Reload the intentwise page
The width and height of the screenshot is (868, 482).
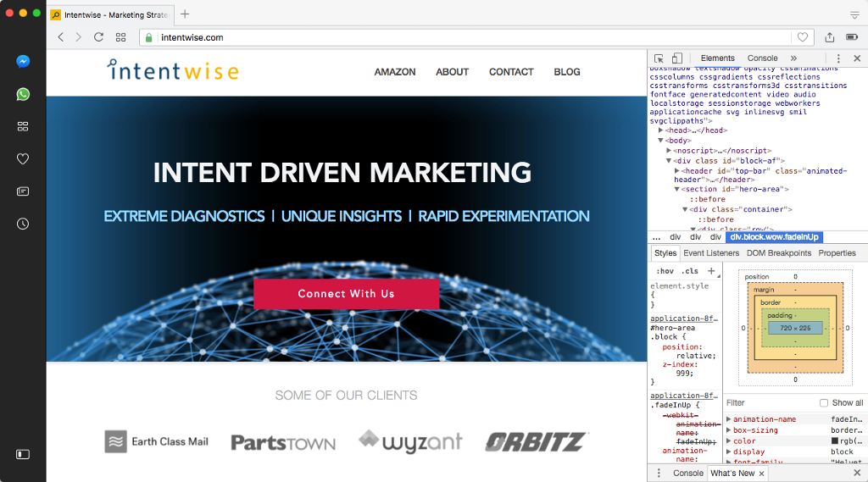pos(98,37)
